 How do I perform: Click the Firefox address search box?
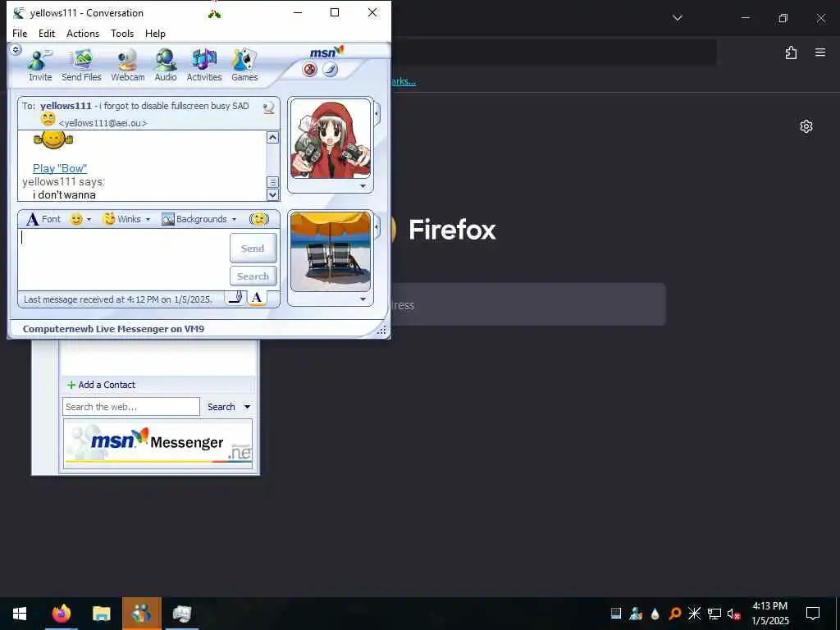(527, 305)
